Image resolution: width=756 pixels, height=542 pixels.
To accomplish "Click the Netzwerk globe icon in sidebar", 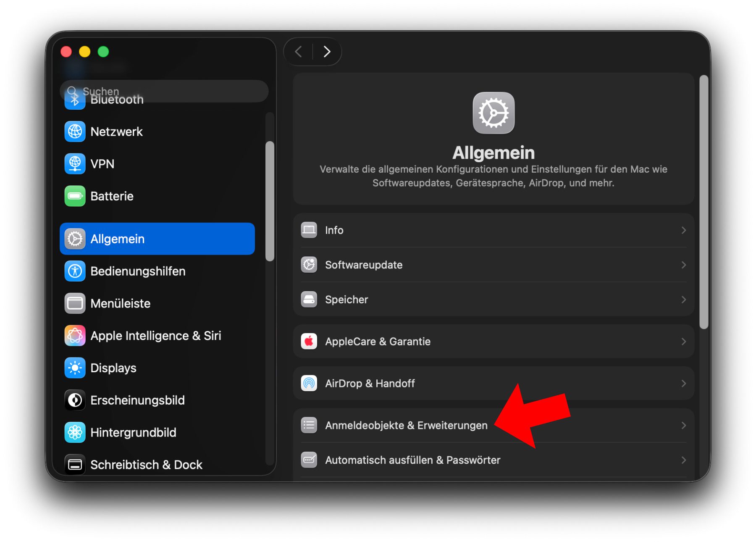I will (x=75, y=132).
